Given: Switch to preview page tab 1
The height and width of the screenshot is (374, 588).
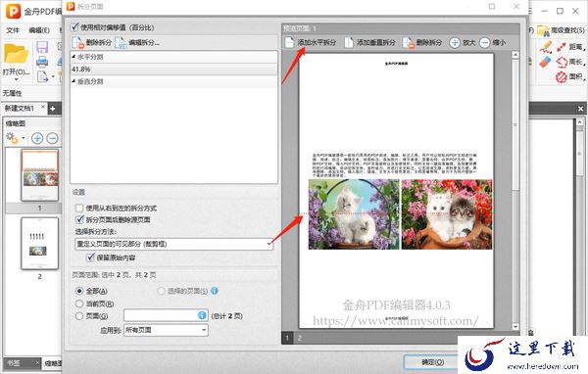Looking at the screenshot, I should click(x=287, y=338).
